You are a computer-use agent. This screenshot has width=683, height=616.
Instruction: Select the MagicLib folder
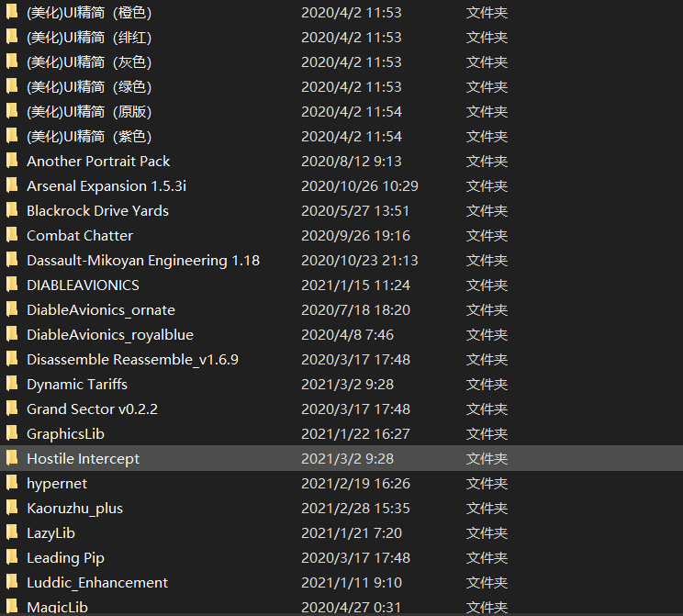57,607
